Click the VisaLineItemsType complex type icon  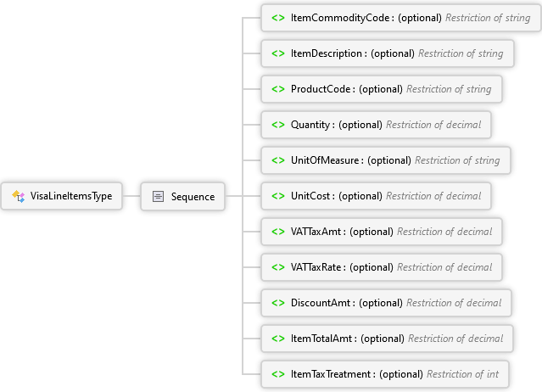click(19, 197)
